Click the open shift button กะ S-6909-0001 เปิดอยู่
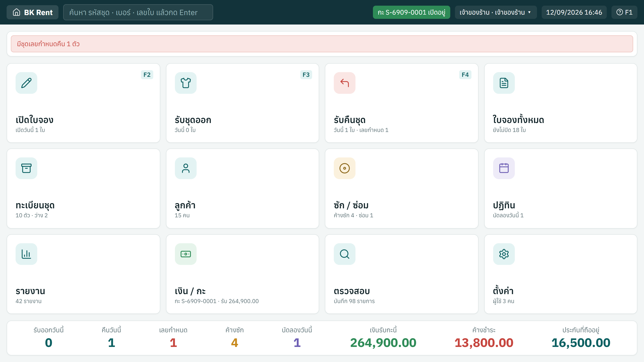The height and width of the screenshot is (362, 644). click(x=411, y=12)
